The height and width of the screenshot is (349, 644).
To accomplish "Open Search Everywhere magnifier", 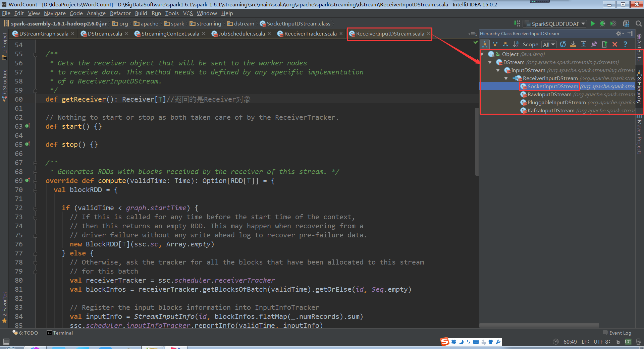I will pos(639,23).
